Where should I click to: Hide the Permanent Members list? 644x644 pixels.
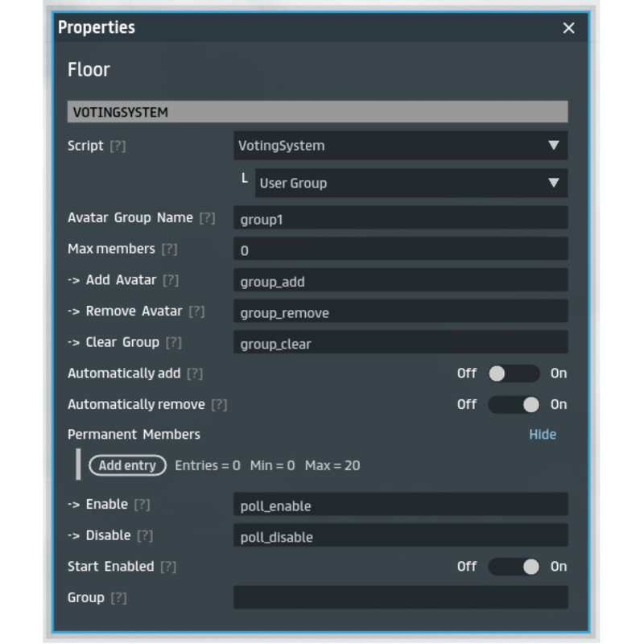(542, 435)
